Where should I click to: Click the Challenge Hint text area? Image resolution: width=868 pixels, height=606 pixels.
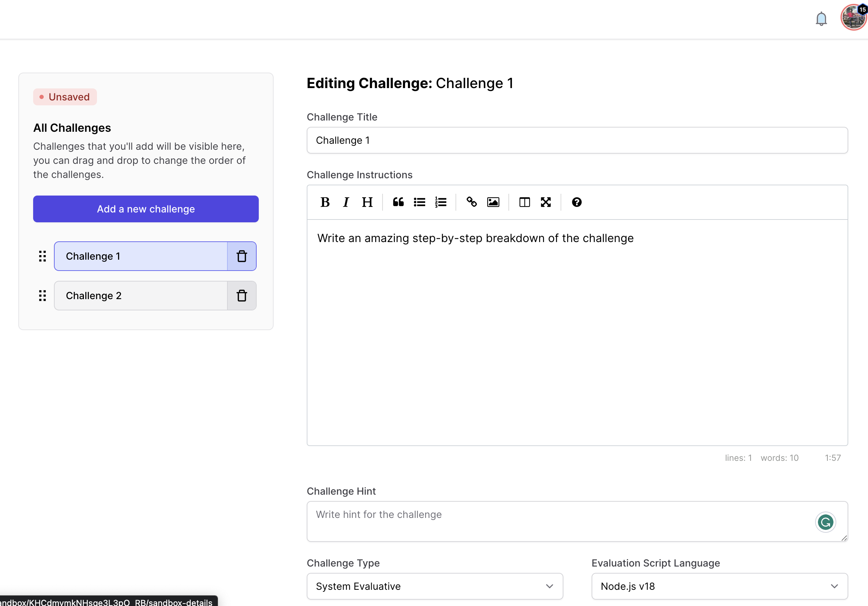[x=560, y=521]
